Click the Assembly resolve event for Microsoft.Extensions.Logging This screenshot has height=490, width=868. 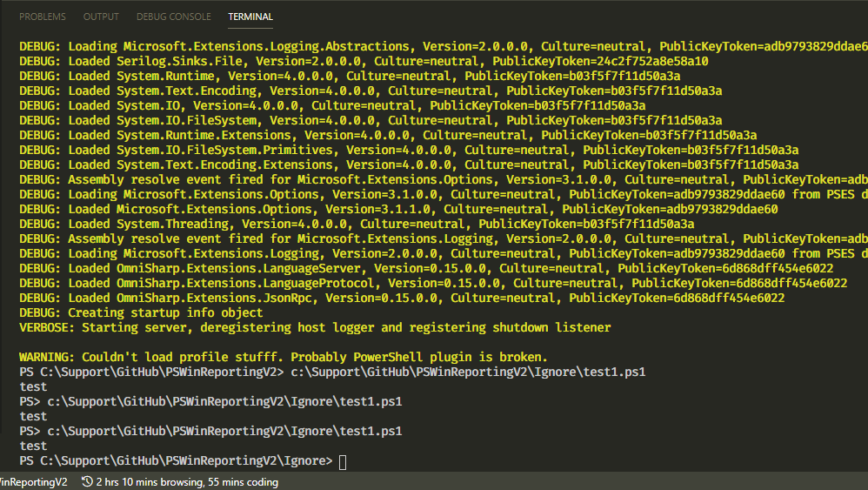point(444,239)
